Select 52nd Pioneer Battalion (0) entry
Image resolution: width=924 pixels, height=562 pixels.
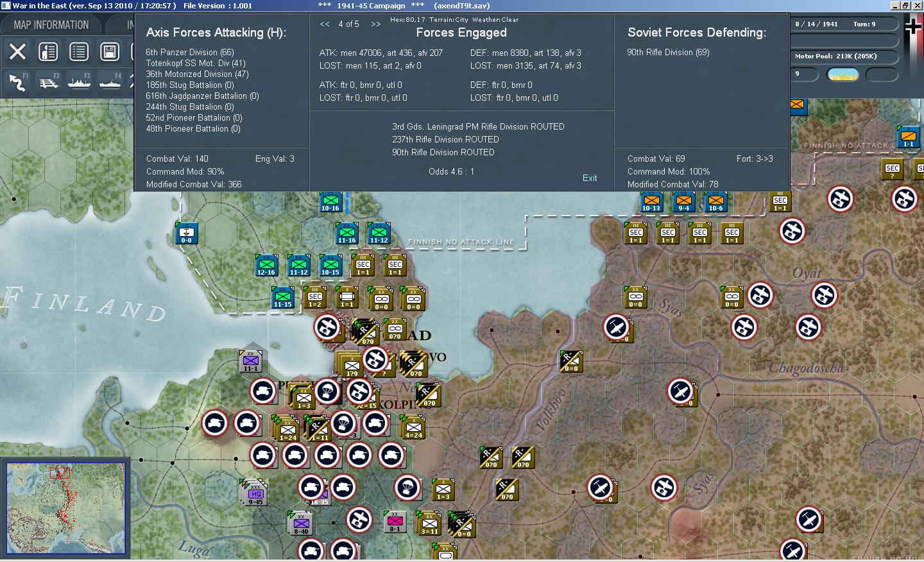tap(193, 117)
